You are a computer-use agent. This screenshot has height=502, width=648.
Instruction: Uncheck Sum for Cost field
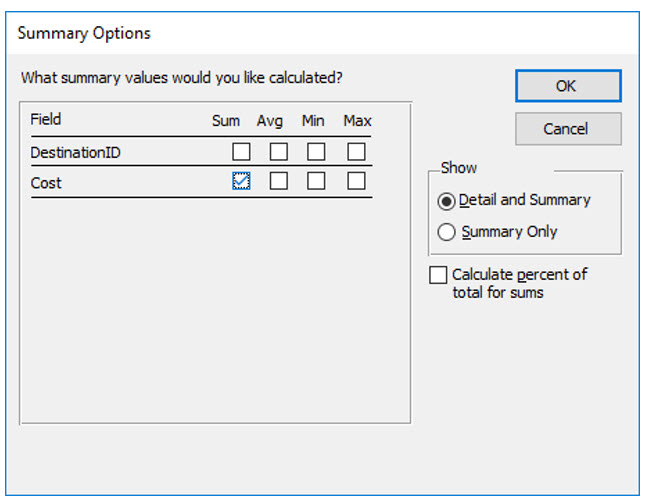coord(241,181)
